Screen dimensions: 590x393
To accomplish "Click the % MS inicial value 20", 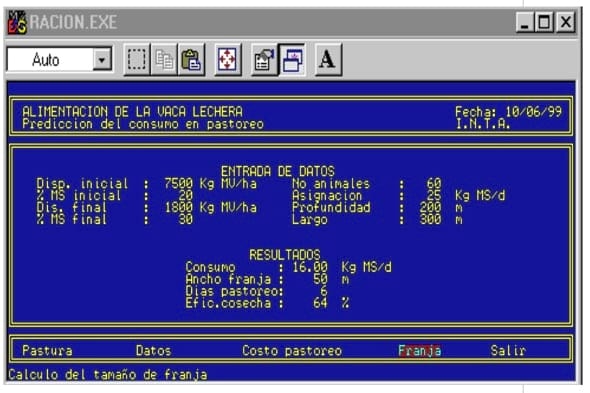I will 186,195.
